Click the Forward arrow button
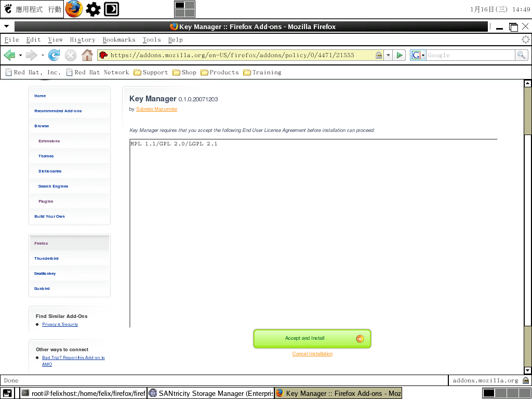Viewport: 532px width, 399px height. point(32,55)
